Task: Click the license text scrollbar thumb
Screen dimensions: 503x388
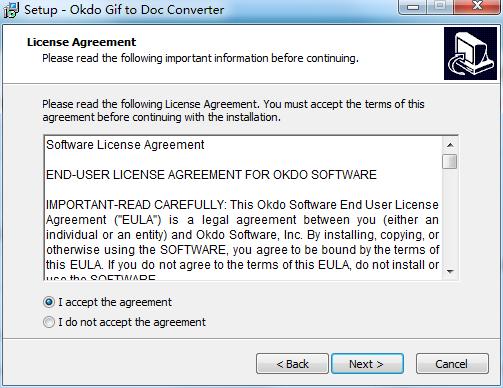Action: (450, 161)
